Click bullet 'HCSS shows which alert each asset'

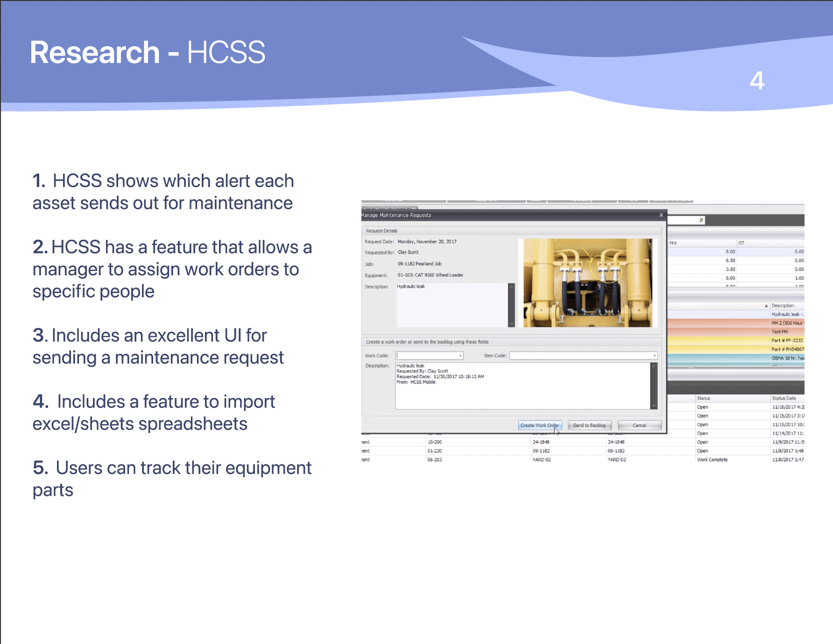163,192
